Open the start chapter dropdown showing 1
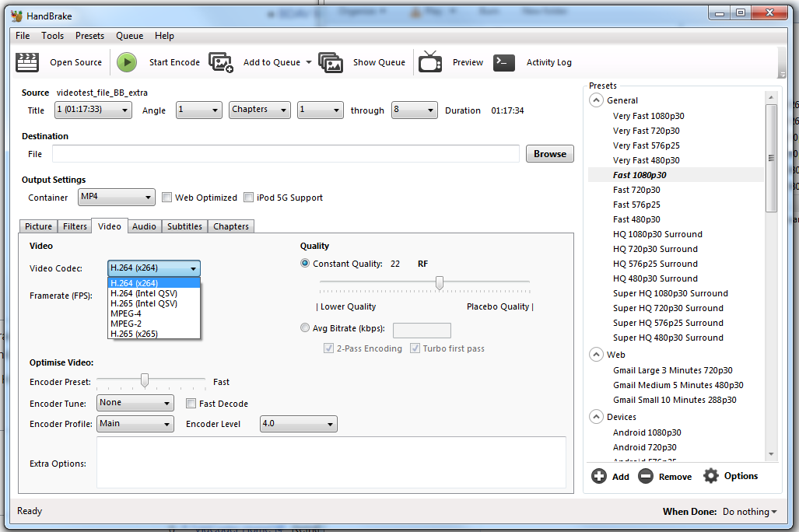 (320, 110)
